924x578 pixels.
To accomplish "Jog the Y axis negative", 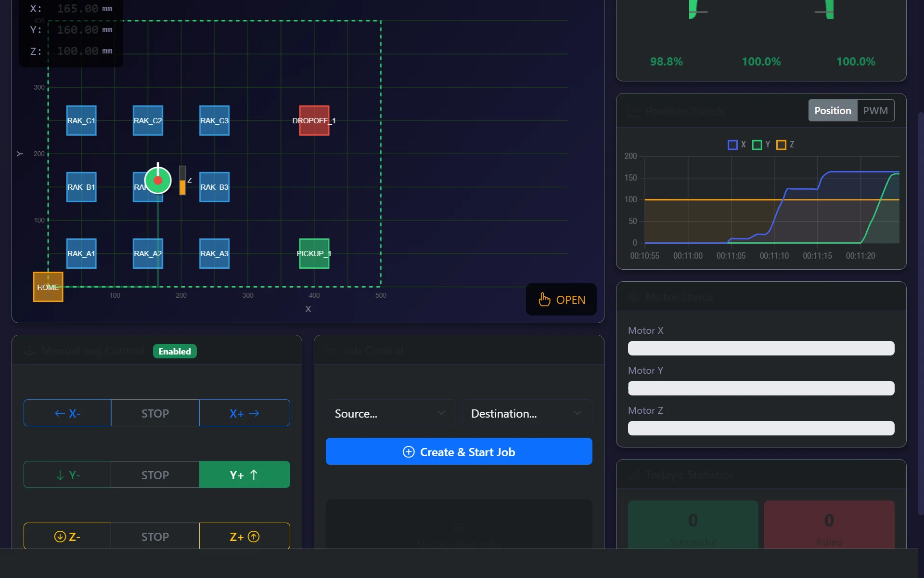I will 67,474.
